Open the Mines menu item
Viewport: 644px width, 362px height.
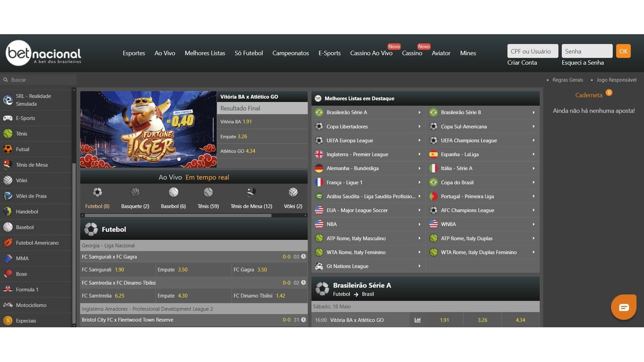tap(468, 53)
